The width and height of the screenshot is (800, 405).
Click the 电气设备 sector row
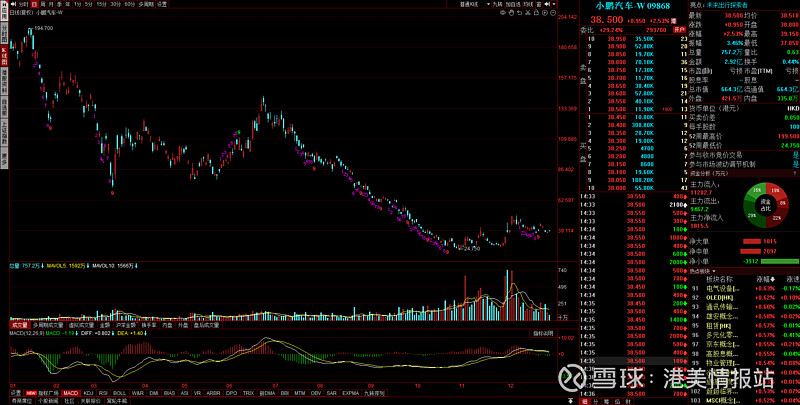(x=744, y=289)
